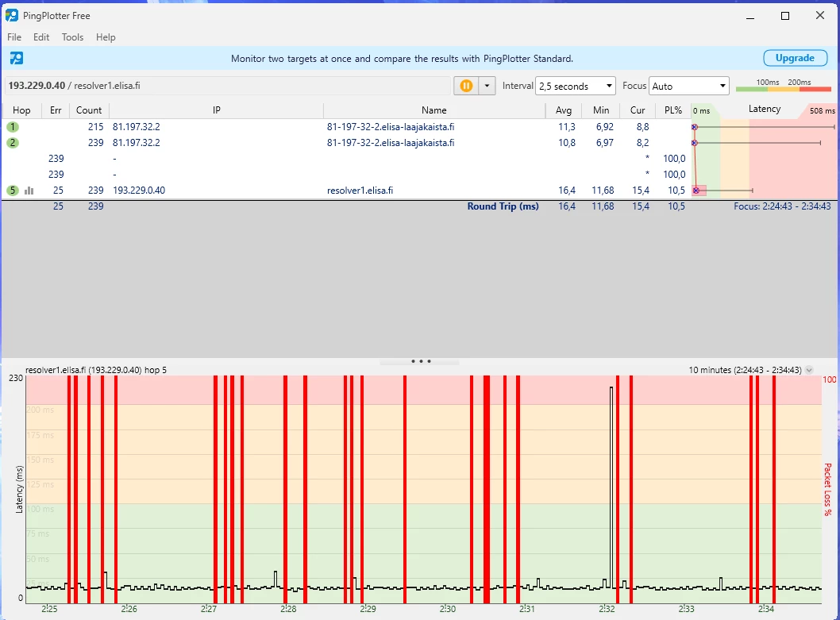Open the timeline graph 10 minutes chevron
The image size is (840, 620).
[809, 370]
